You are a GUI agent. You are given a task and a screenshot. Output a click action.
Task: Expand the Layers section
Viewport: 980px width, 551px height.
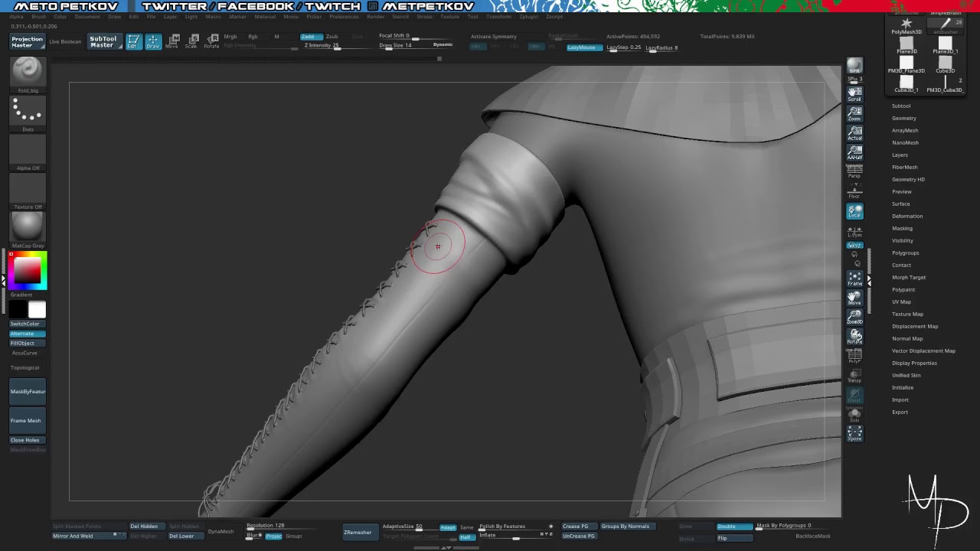pos(900,155)
